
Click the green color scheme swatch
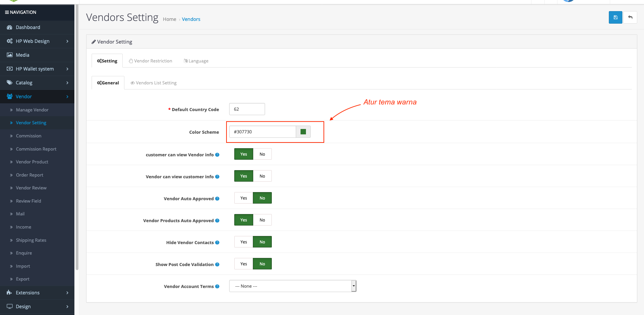pyautogui.click(x=303, y=132)
